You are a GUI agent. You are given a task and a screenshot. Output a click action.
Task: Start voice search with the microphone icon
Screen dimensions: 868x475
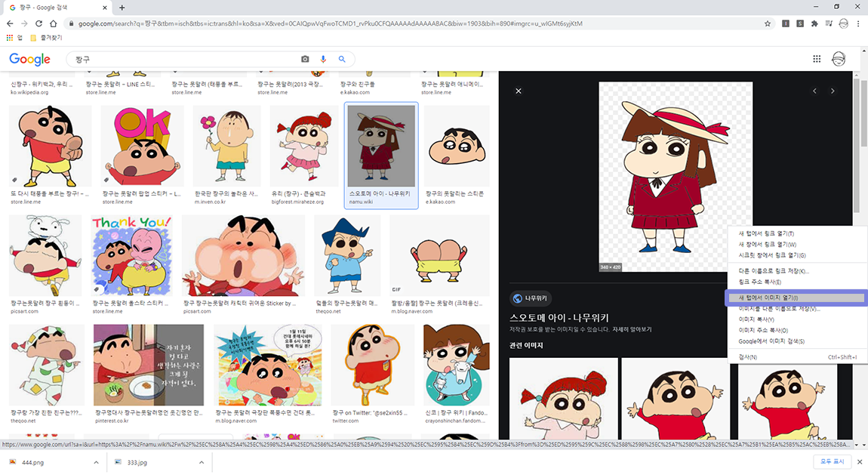(323, 59)
